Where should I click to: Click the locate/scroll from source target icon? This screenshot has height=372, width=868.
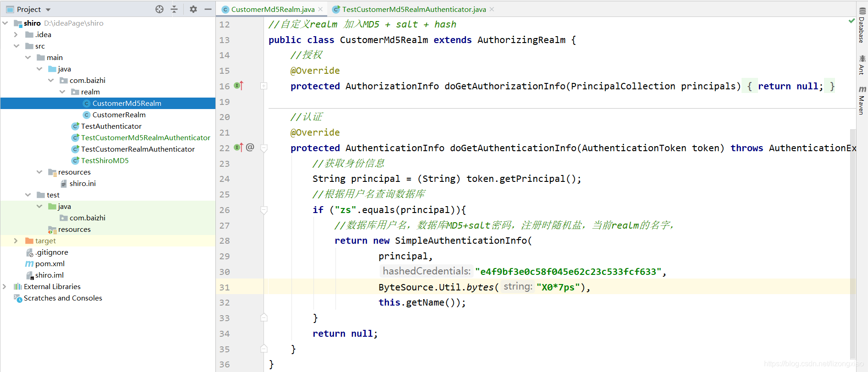pos(159,9)
